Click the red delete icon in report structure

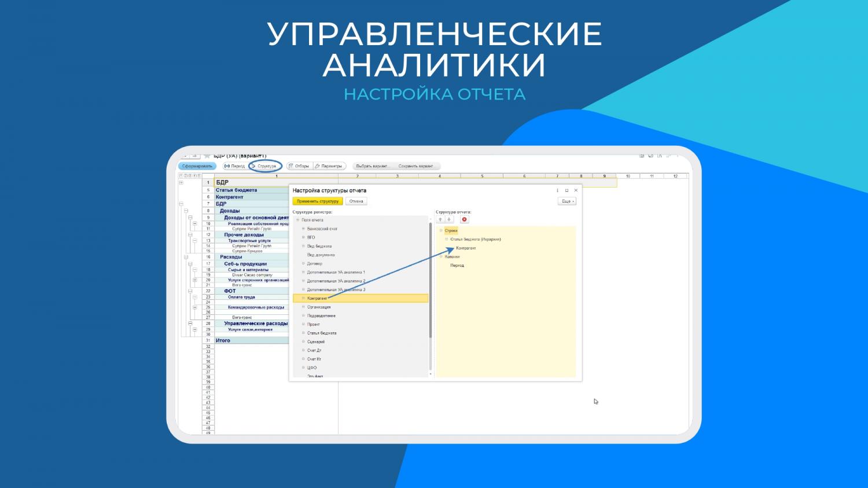pos(464,219)
